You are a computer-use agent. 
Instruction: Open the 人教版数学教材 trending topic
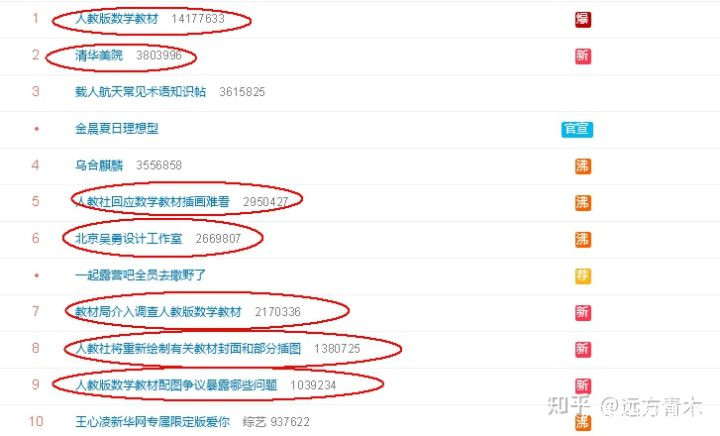(x=117, y=18)
